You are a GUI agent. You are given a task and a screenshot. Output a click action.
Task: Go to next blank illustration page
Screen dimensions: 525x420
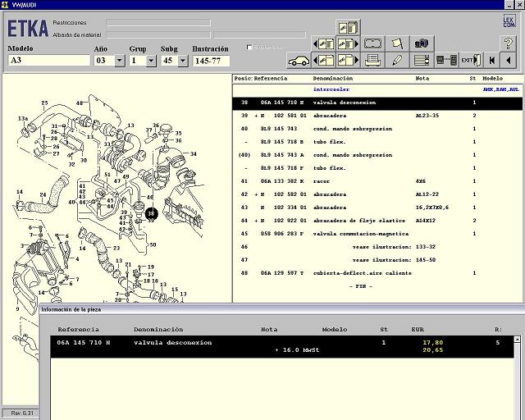point(348,61)
